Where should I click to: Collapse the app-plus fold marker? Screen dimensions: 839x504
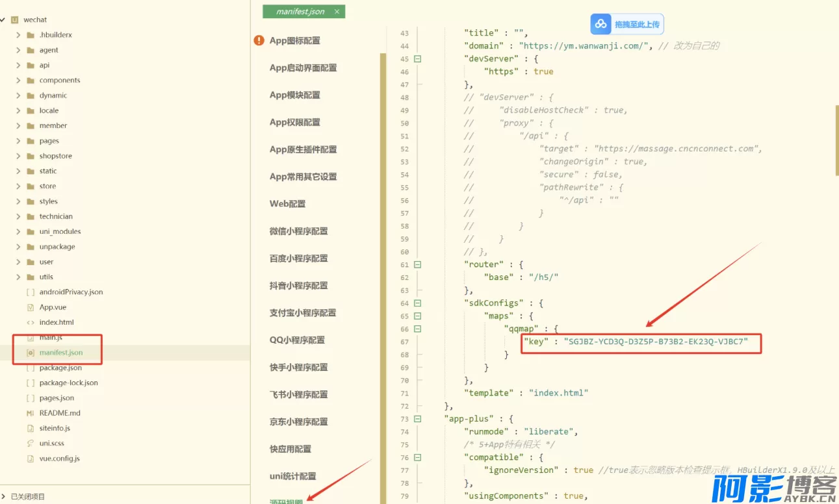coord(417,419)
